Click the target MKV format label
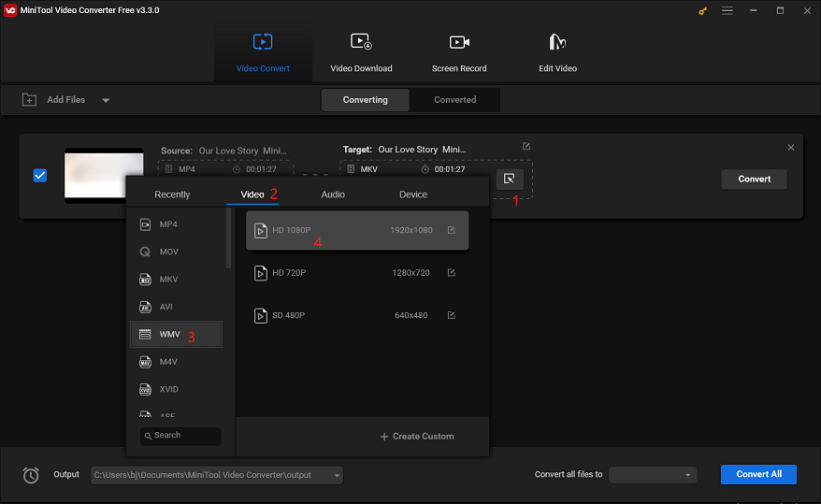821x504 pixels. [x=369, y=169]
